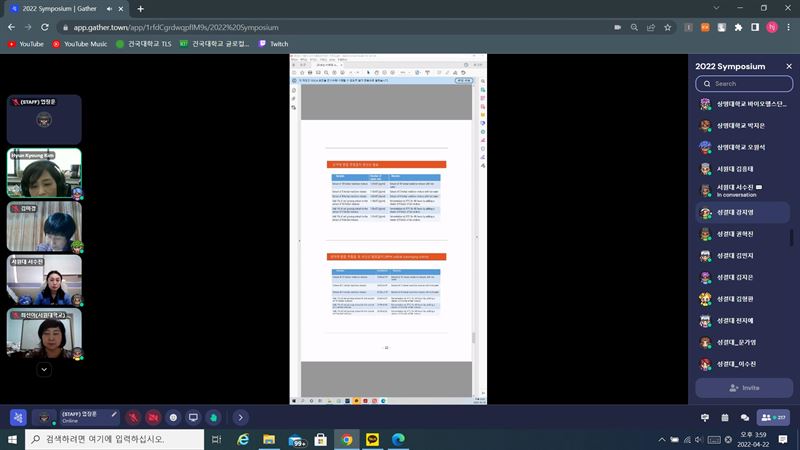
Task: Click the participants Search field
Action: coord(743,84)
